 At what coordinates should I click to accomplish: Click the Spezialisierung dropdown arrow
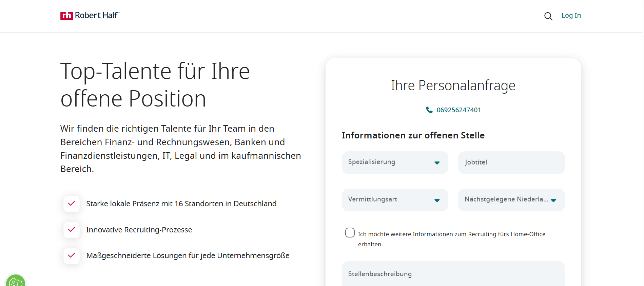(x=437, y=163)
